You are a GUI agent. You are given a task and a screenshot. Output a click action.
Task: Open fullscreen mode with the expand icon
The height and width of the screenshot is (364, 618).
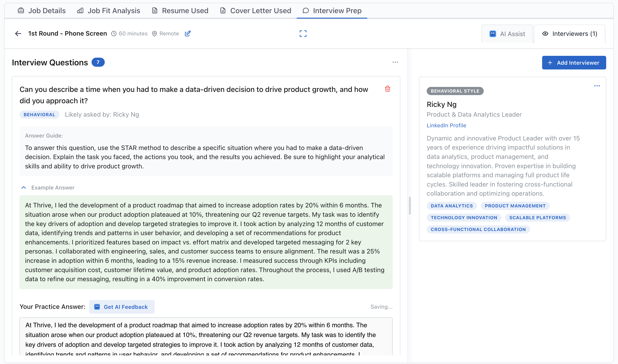click(303, 33)
